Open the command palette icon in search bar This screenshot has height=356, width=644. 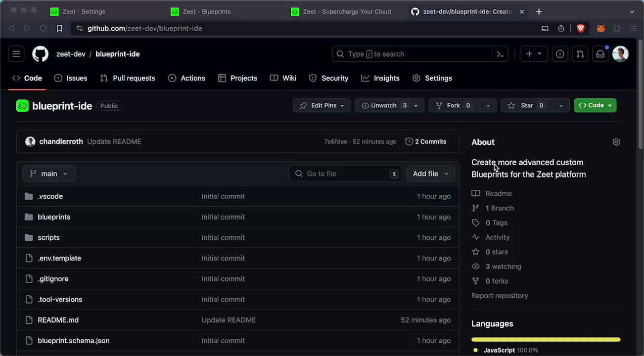pyautogui.click(x=500, y=54)
